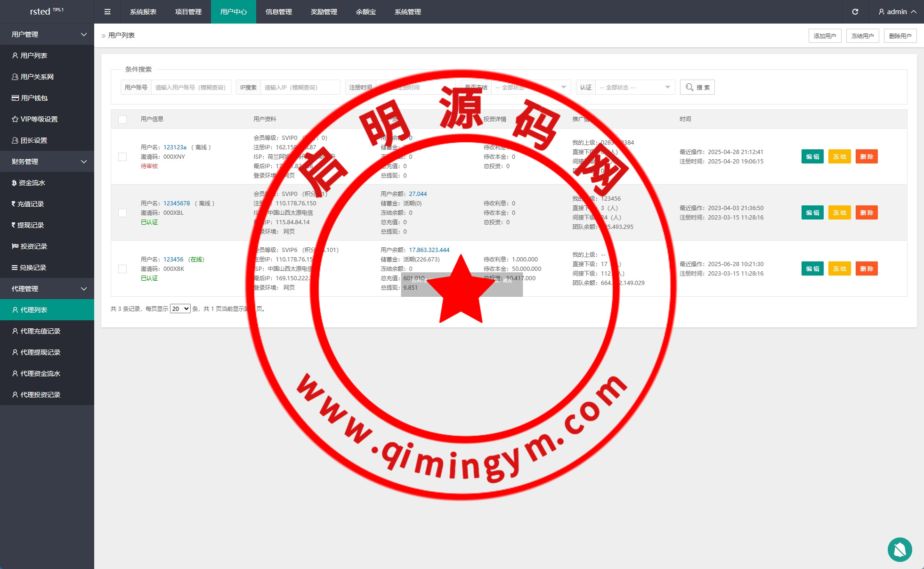Collapse the 财务管理 sidebar section
924x569 pixels.
point(47,162)
